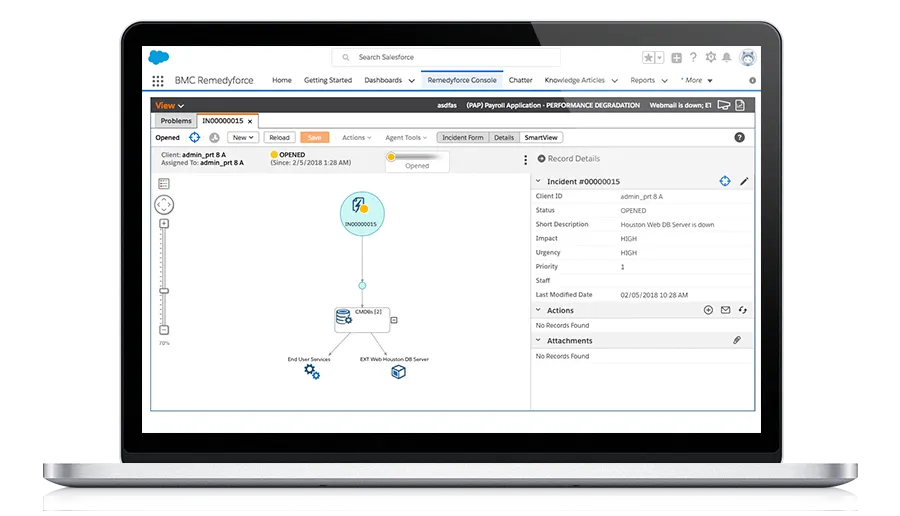The width and height of the screenshot is (900, 516).
Task: Select the Remedyforce Console tab
Action: tap(462, 80)
